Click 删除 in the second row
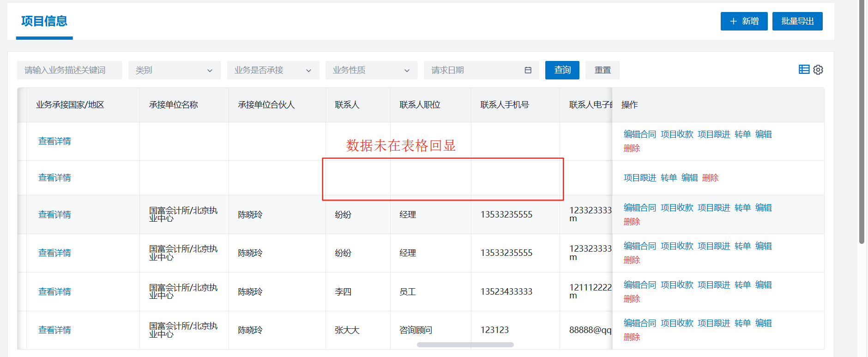This screenshot has width=868, height=357. pos(710,178)
